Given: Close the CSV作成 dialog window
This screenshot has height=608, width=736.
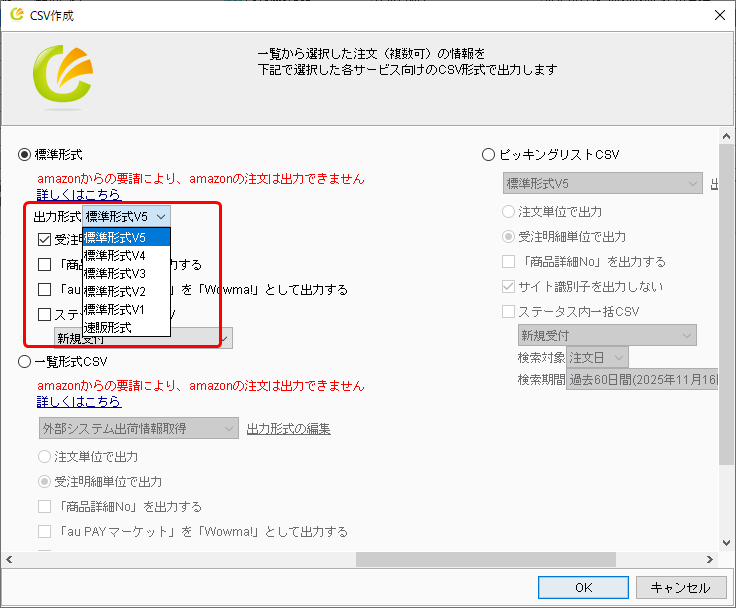Looking at the screenshot, I should (x=718, y=15).
